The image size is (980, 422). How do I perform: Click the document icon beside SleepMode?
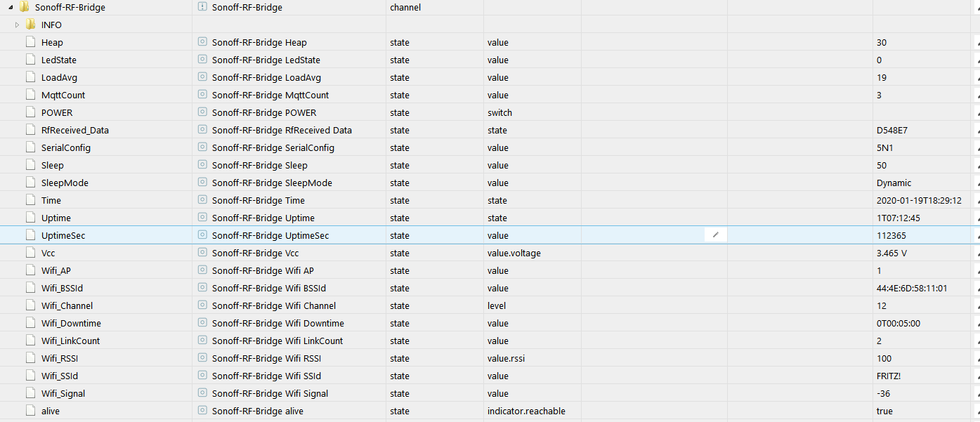coord(30,183)
